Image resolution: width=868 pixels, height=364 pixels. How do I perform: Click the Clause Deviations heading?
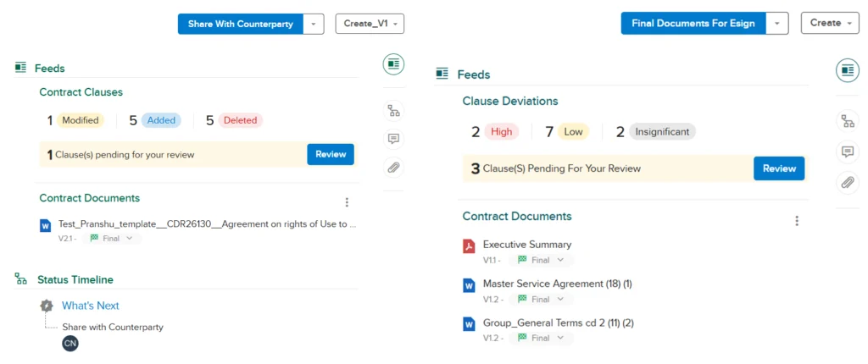click(x=510, y=101)
